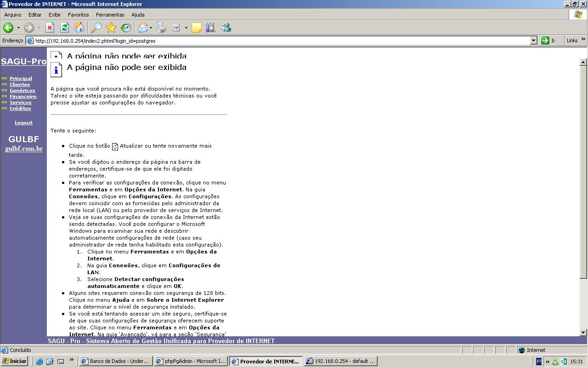This screenshot has width=588, height=368.
Task: Open the Serviços sidebar link
Action: [x=21, y=103]
